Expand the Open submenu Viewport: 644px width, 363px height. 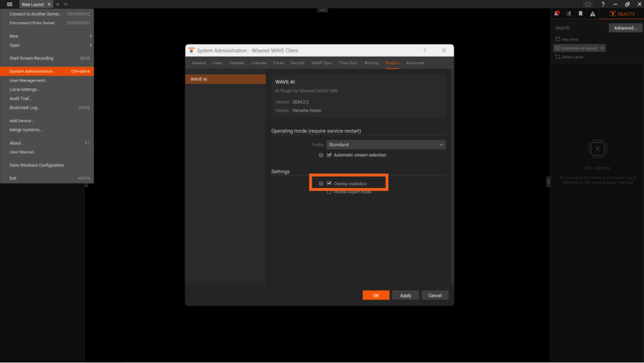(47, 45)
